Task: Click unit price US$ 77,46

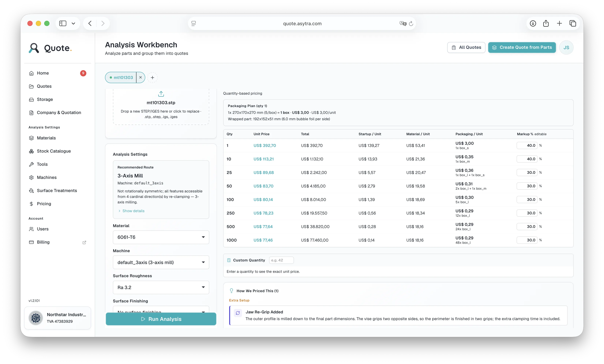Action: (x=263, y=240)
